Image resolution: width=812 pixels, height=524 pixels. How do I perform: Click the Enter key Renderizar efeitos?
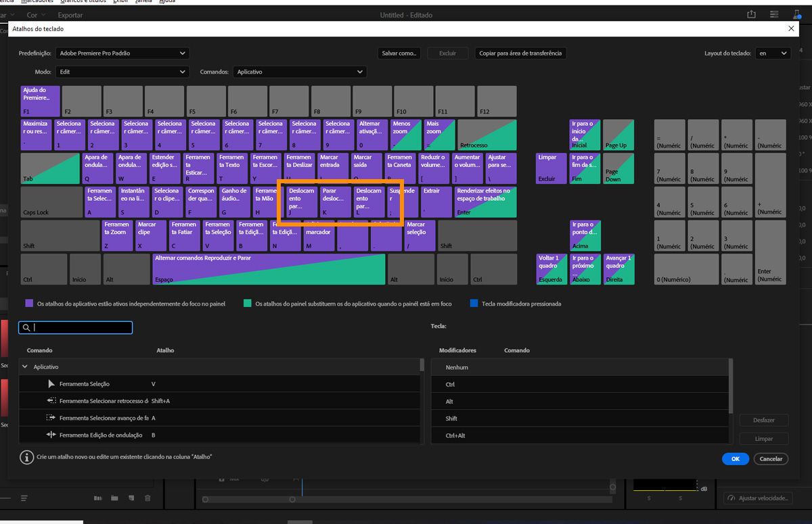tap(486, 202)
